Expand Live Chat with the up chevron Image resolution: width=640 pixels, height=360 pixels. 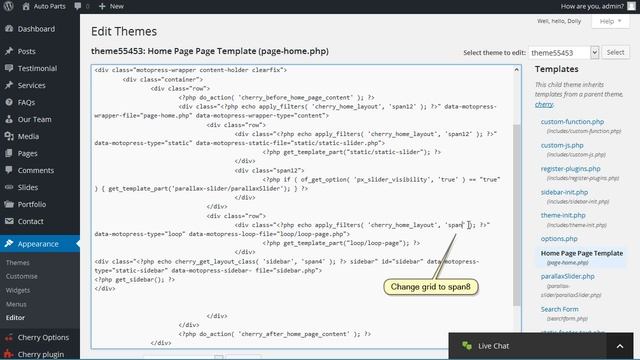pos(620,346)
